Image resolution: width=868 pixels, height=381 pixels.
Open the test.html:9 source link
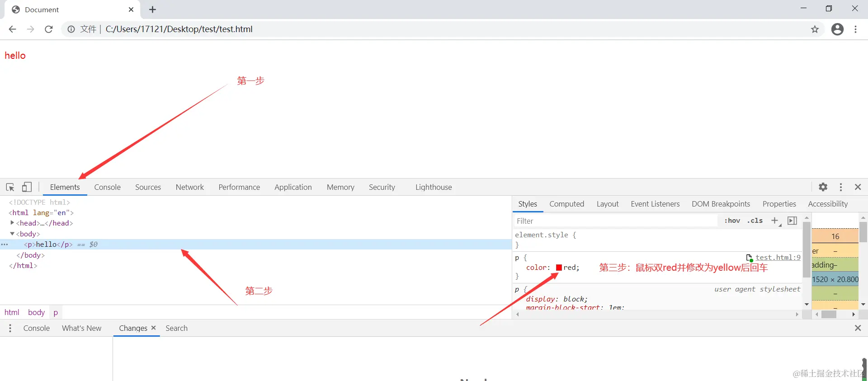(778, 257)
